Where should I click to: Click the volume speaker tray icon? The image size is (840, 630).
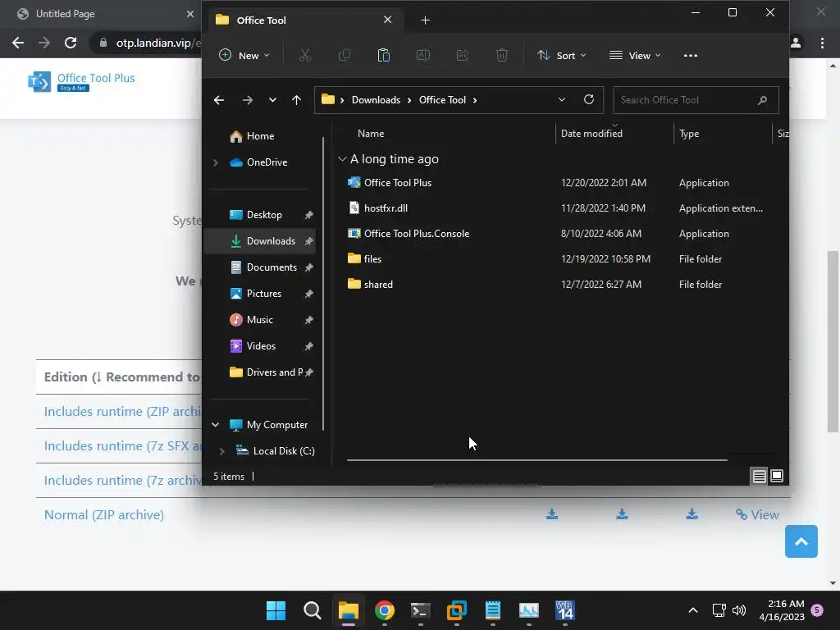tap(739, 610)
